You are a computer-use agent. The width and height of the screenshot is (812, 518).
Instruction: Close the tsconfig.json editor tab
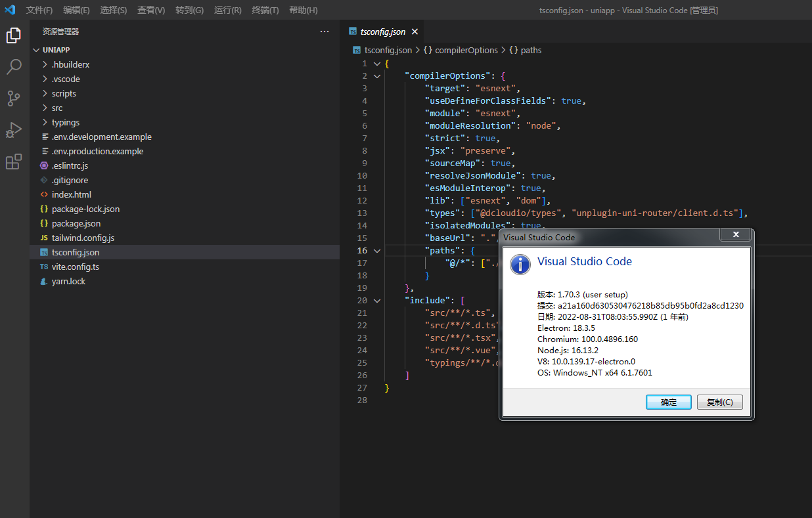click(x=415, y=32)
